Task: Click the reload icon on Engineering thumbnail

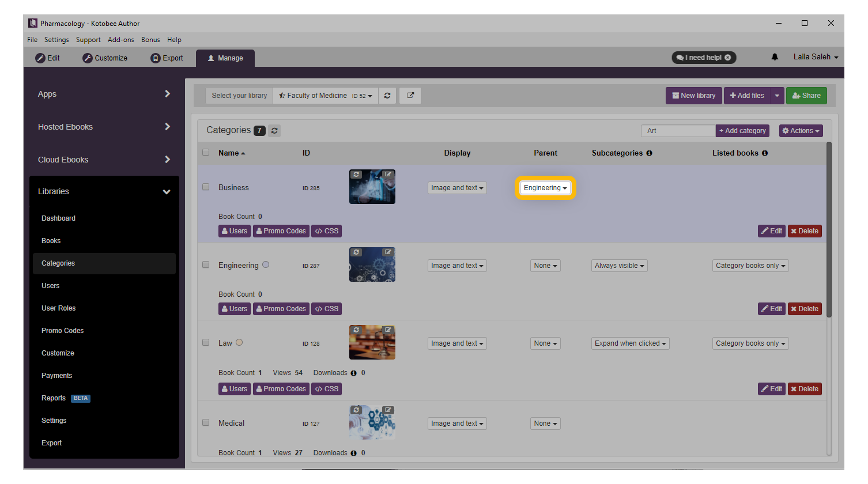Action: coord(357,252)
